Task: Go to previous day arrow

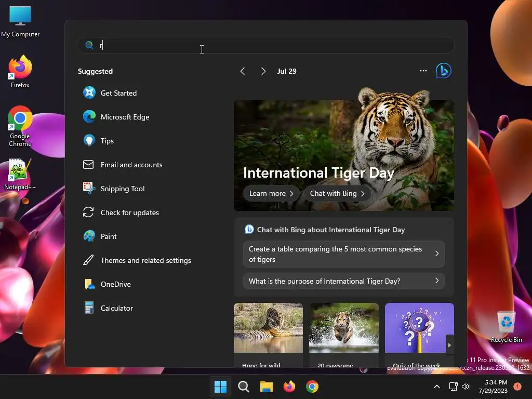Action: [x=243, y=71]
